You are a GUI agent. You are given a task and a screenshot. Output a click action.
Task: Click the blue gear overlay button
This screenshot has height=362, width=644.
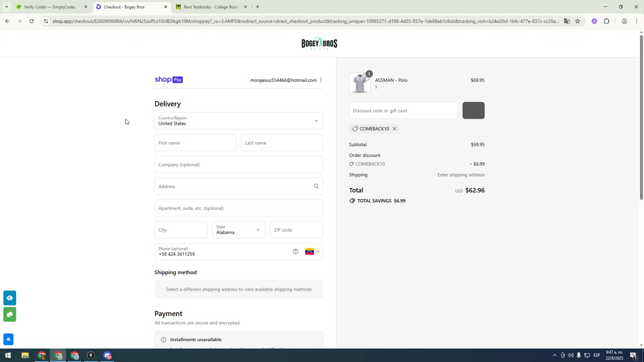(8, 339)
